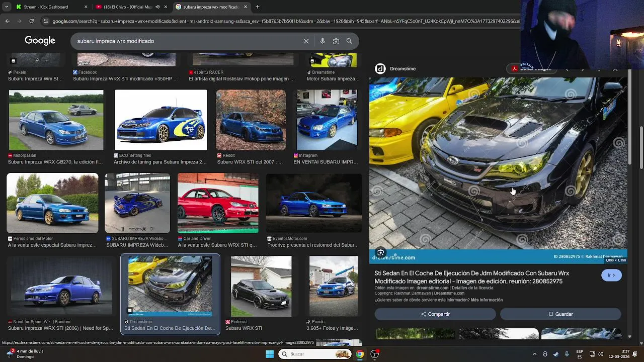
Task: Open SUBARU IMPREZA Widebody image result
Action: [137, 203]
